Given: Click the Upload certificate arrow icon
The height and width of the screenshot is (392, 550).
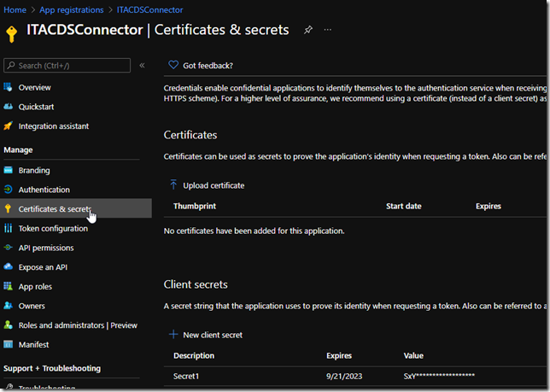Looking at the screenshot, I should [173, 184].
